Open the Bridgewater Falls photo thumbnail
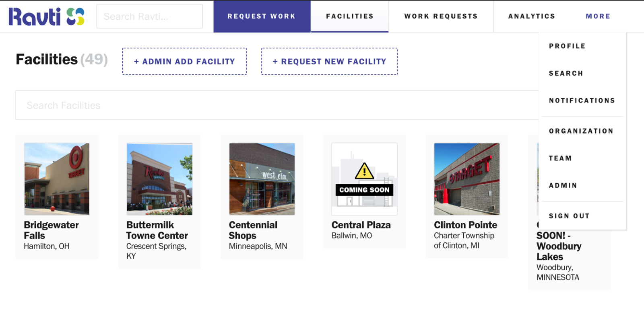Screen dimensions: 644x310 (57, 179)
